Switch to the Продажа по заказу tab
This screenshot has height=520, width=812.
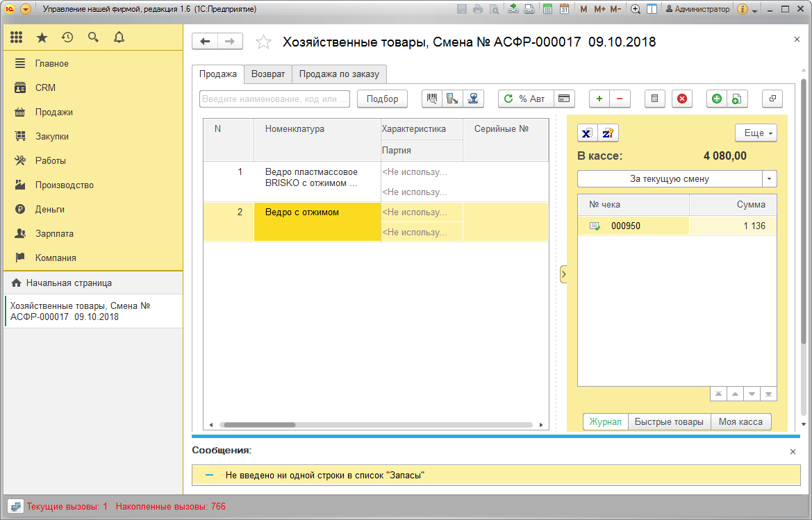pos(339,74)
